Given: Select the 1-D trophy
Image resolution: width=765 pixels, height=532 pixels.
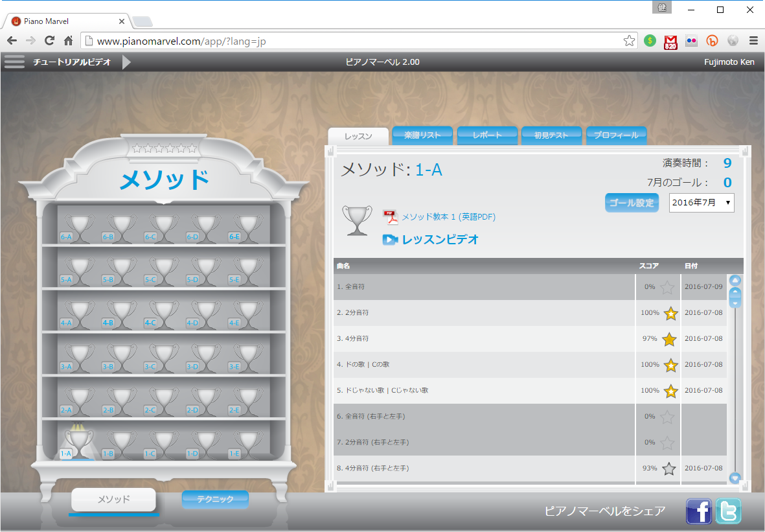Looking at the screenshot, I should click(205, 445).
